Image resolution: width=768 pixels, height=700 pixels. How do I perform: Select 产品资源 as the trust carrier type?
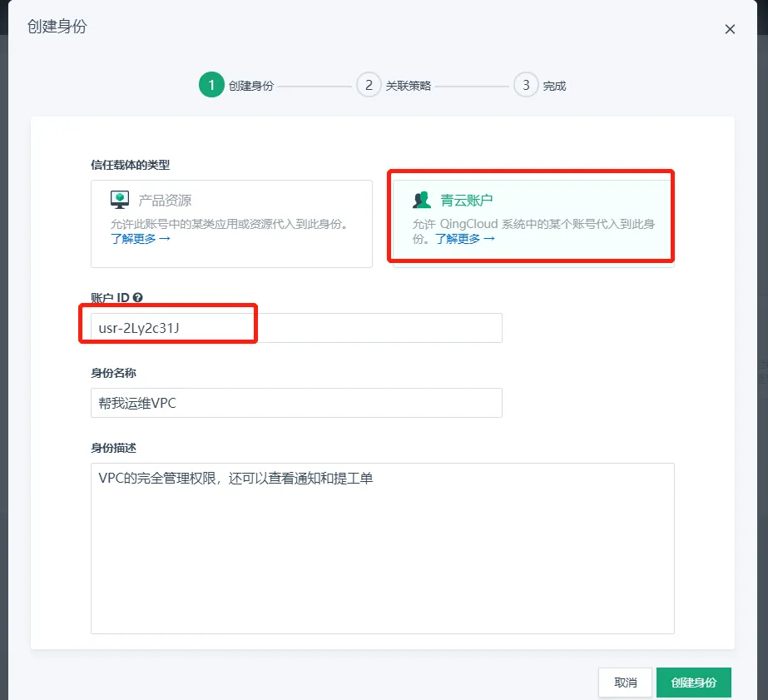[x=231, y=223]
